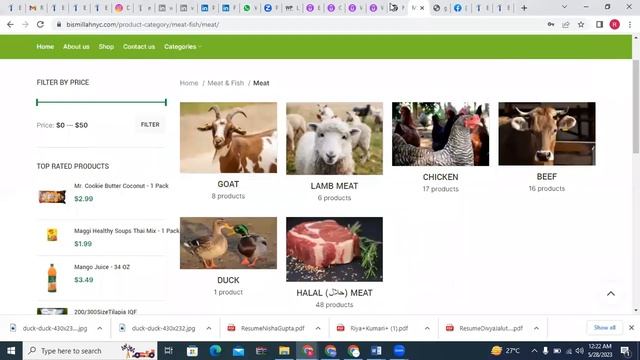Open Microsoft Word from the taskbar
Screen dimensions: 640x360
point(376,351)
